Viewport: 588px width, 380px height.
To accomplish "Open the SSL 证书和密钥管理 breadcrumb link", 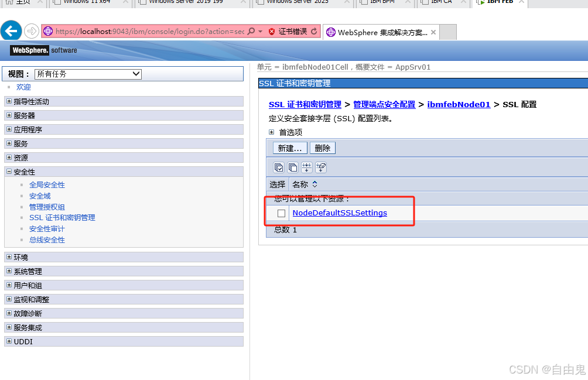I will click(x=305, y=104).
